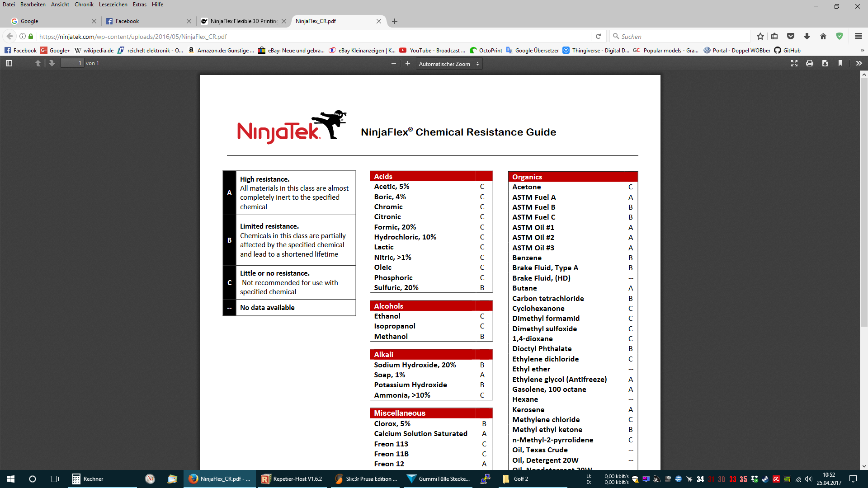Open the Automatischer Zoom dropdown
Screen dimensions: 868x488
click(448, 64)
